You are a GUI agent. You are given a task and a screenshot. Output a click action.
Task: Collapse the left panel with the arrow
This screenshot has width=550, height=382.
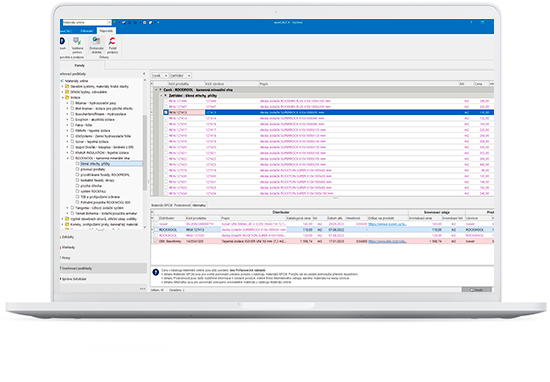[144, 74]
